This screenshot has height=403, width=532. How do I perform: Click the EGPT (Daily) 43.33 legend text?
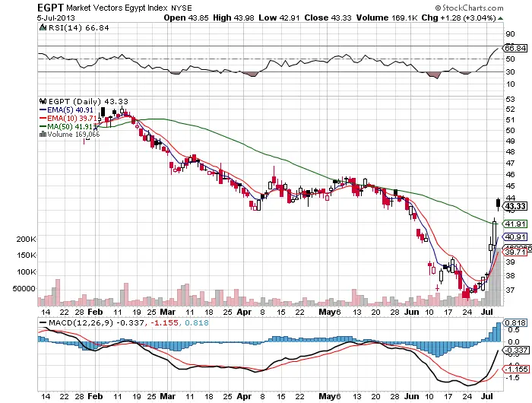pos(88,101)
